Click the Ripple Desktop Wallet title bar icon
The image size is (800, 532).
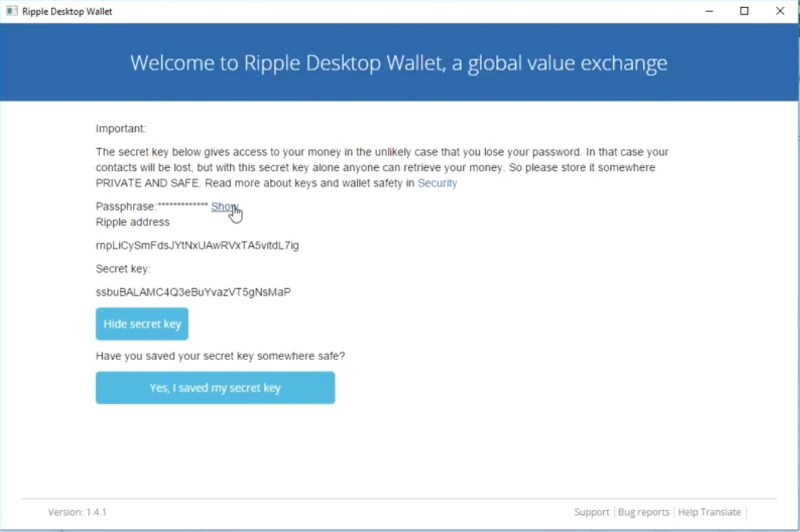11,11
